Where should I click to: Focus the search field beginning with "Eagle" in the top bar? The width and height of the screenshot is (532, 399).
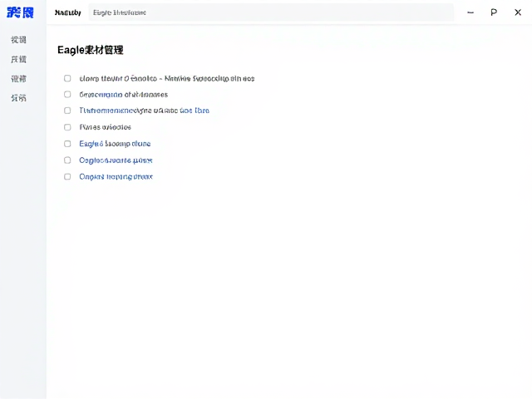click(271, 12)
